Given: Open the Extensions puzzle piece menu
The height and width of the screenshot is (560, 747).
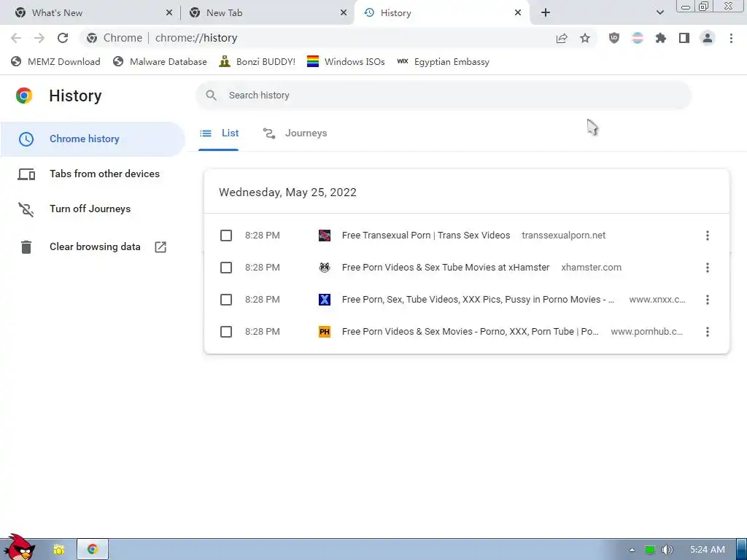Looking at the screenshot, I should coord(661,38).
